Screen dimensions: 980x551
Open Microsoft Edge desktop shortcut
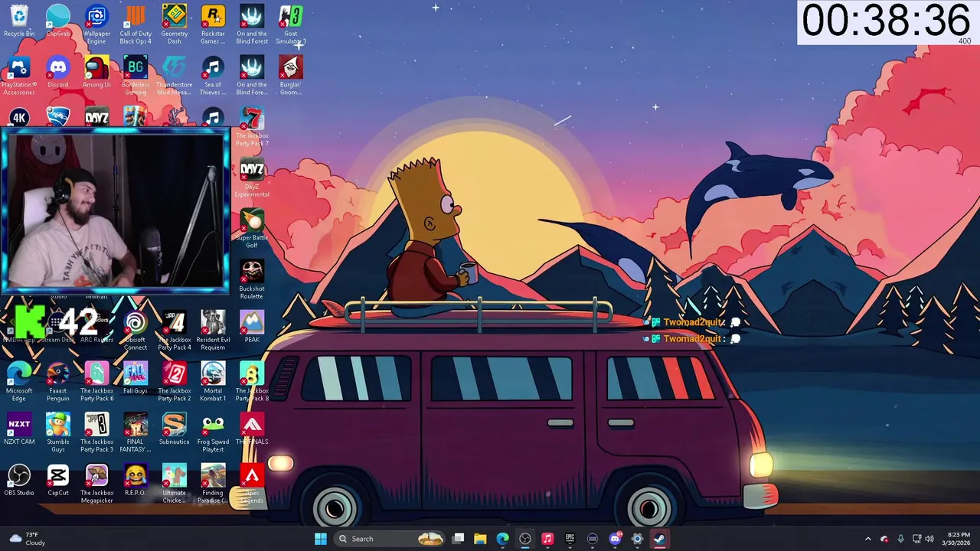pyautogui.click(x=19, y=383)
